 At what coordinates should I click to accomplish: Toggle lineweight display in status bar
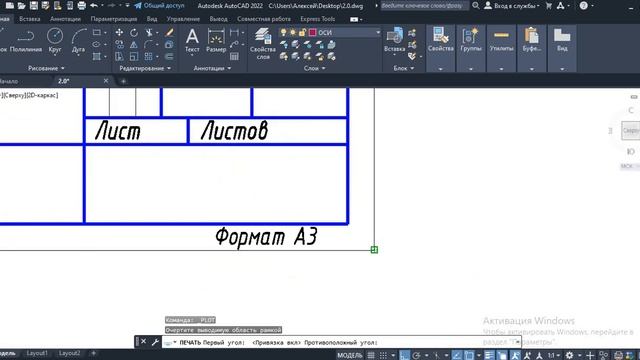[x=489, y=356]
